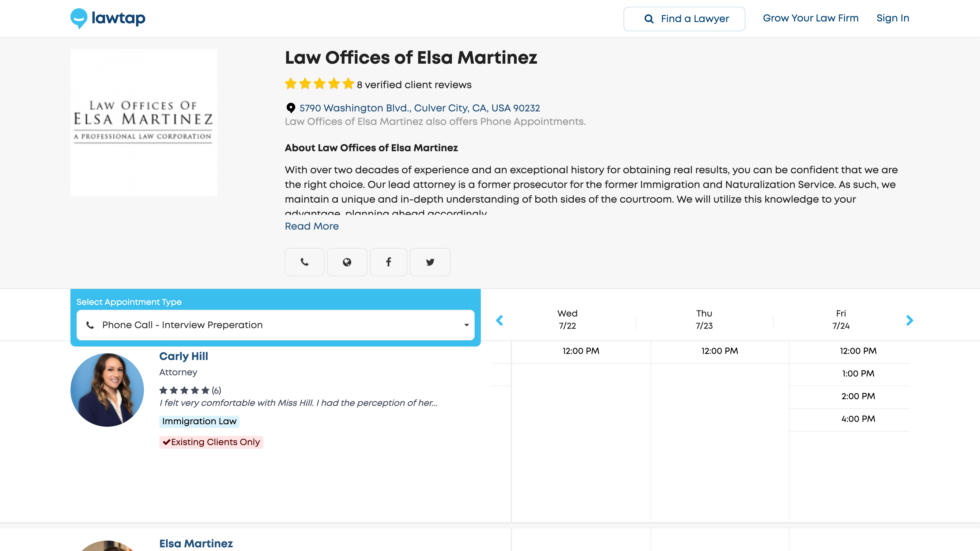Visit the firm's website globe icon

click(347, 262)
